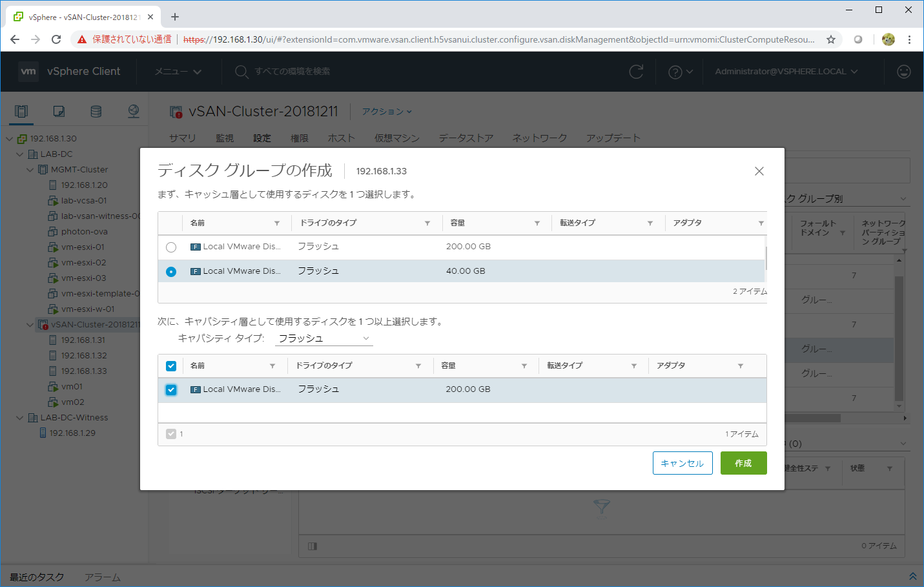Screen dimensions: 924x587
Task: Reload the browser page
Action: (56, 39)
